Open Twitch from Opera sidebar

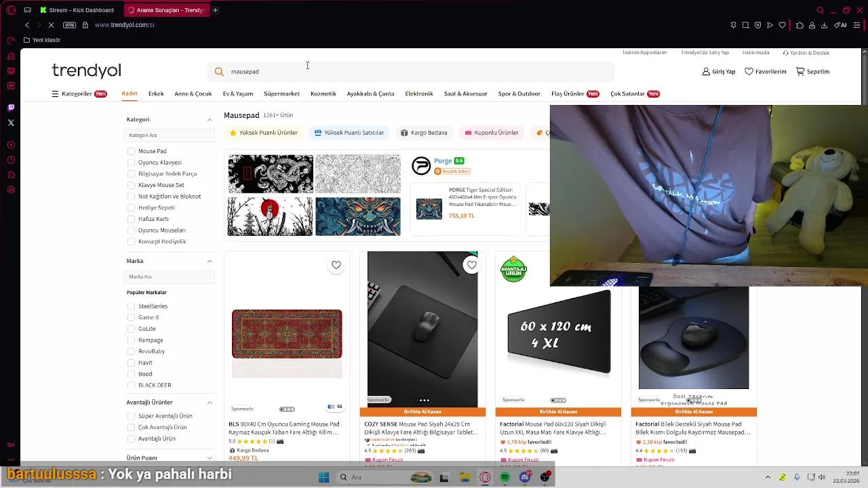(x=11, y=108)
